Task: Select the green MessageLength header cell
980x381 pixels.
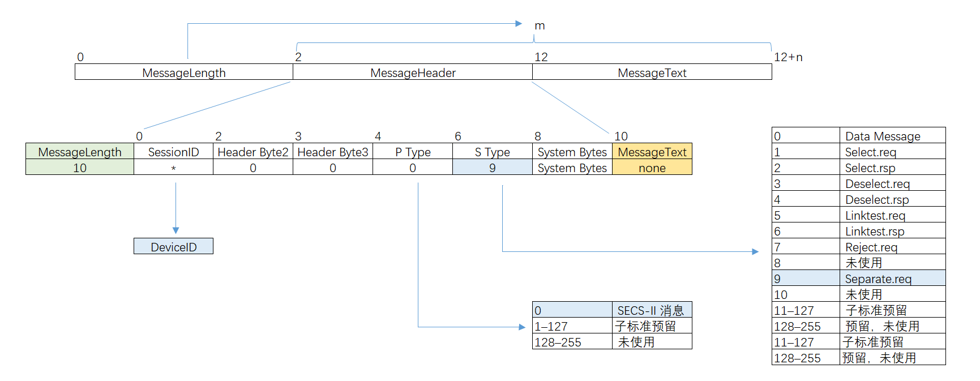Action: (80, 152)
